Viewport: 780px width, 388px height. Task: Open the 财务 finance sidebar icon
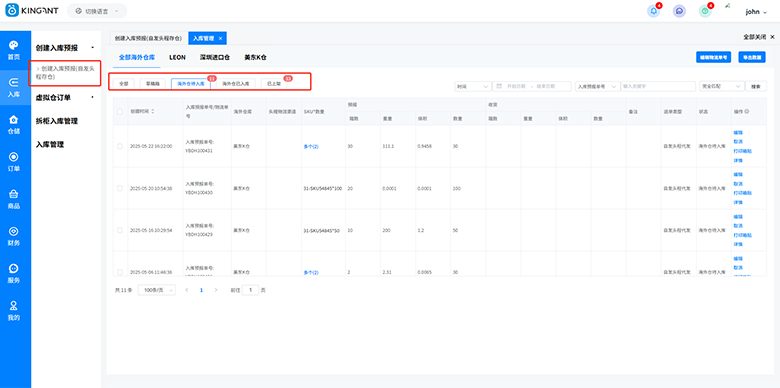14,236
